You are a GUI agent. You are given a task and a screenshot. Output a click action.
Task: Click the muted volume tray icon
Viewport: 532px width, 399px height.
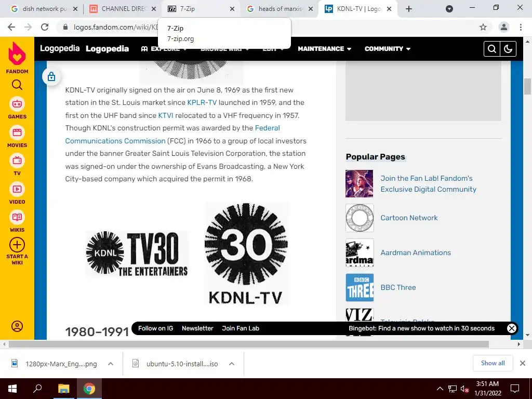click(x=465, y=389)
